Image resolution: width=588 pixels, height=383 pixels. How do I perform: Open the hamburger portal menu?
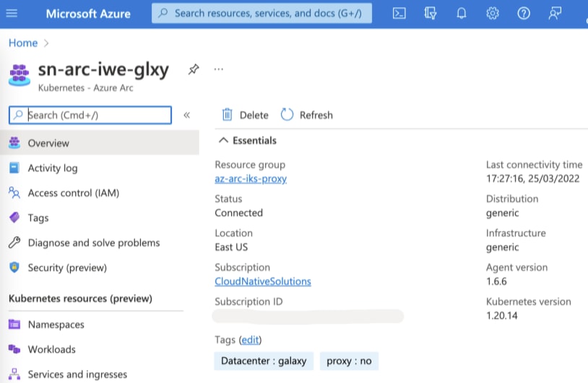click(x=12, y=14)
